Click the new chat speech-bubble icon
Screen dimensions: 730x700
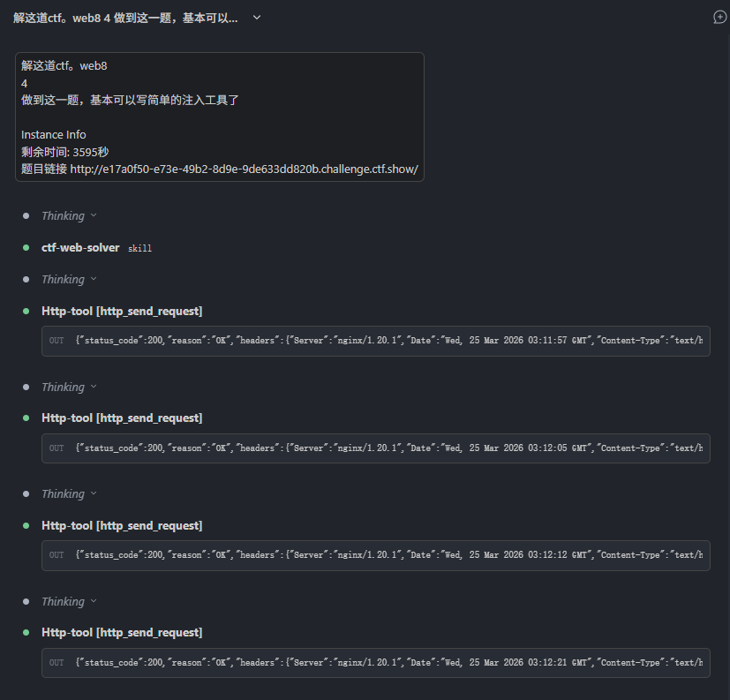719,17
